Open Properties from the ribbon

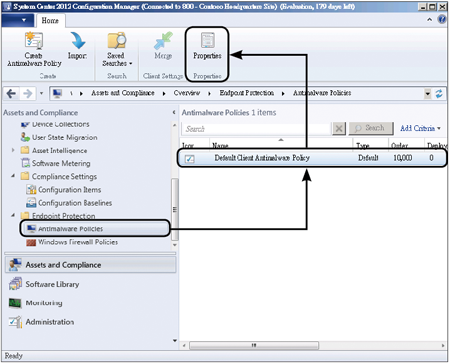click(x=207, y=46)
